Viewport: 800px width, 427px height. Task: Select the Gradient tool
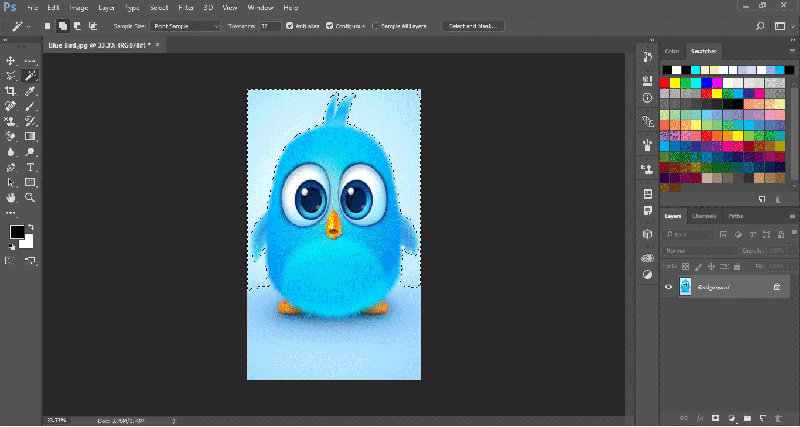pos(30,136)
